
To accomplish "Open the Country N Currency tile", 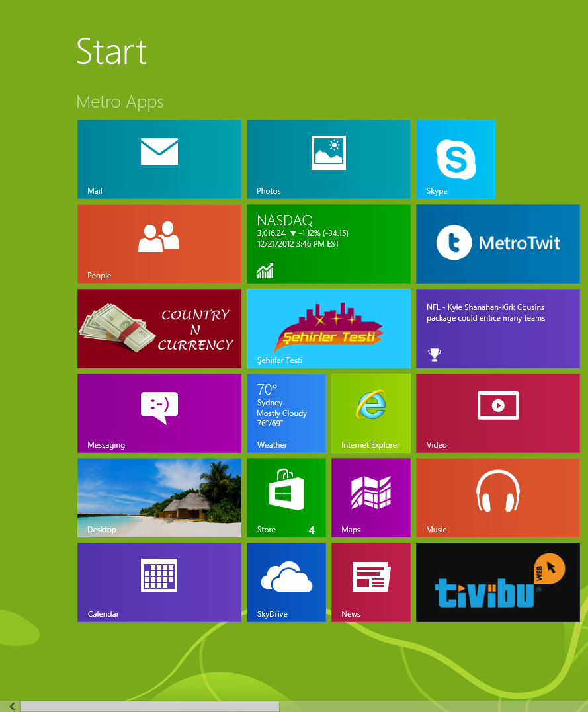I will point(159,329).
